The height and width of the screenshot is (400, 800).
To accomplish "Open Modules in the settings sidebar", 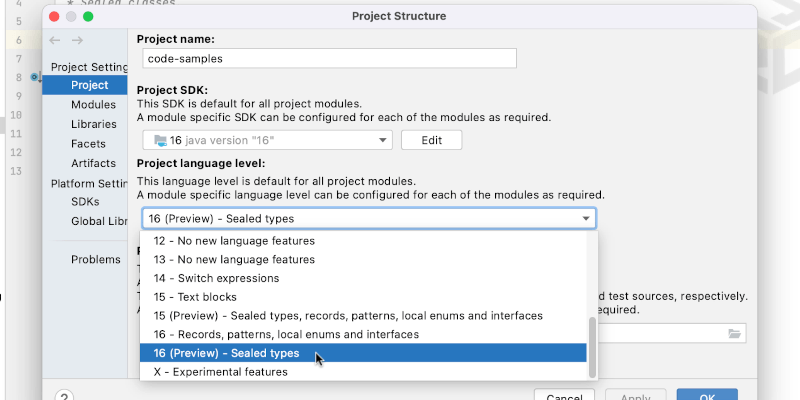I will click(x=93, y=105).
